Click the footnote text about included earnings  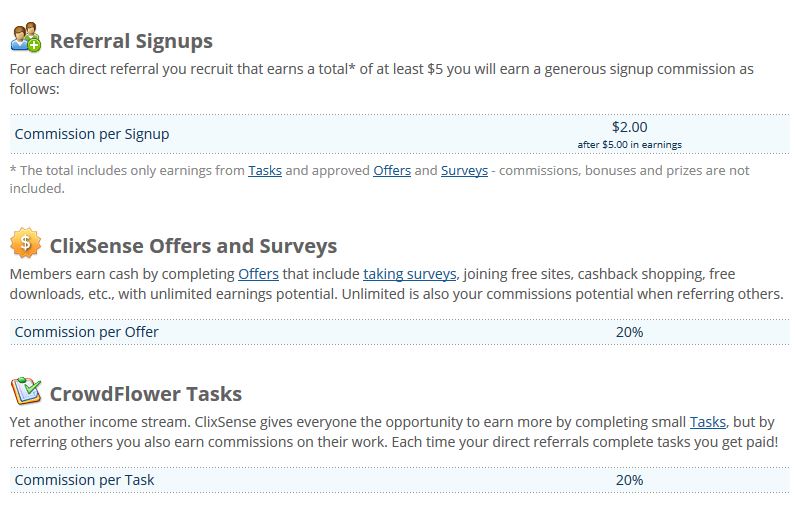(x=379, y=179)
